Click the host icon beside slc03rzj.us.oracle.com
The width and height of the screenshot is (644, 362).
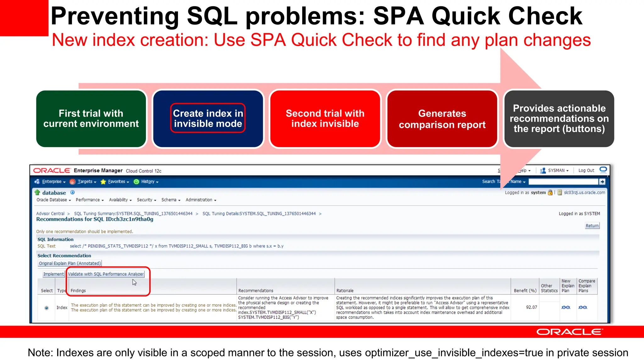click(560, 192)
